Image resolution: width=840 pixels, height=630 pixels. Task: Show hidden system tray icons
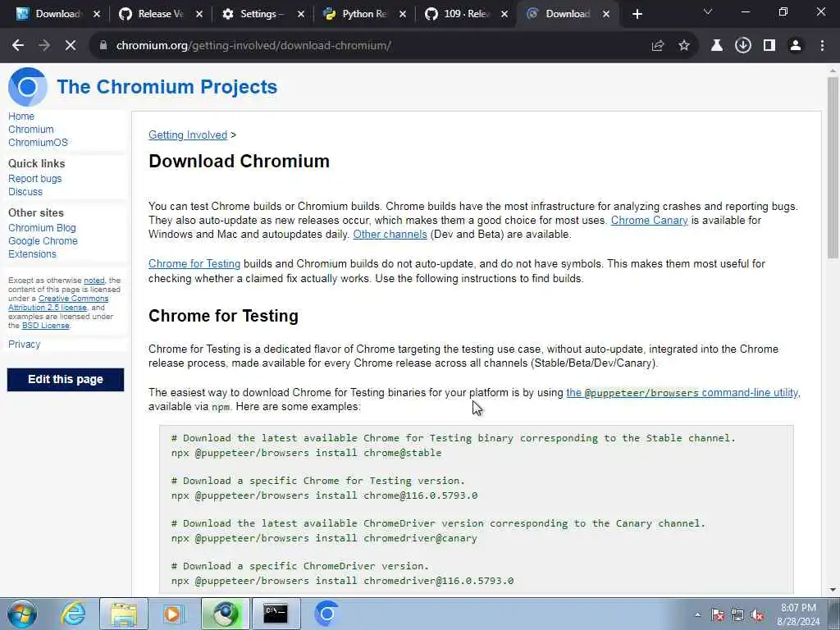tap(697, 614)
